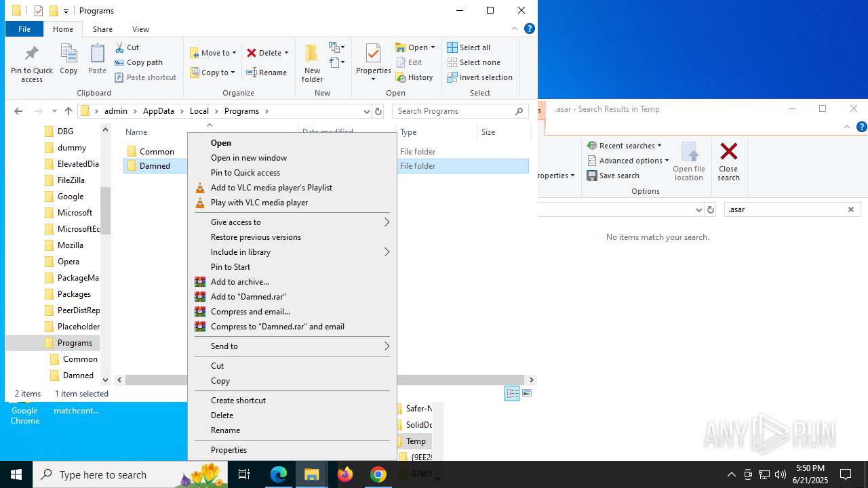
Task: Open Microsoft Edge from the taskbar
Action: point(279,474)
